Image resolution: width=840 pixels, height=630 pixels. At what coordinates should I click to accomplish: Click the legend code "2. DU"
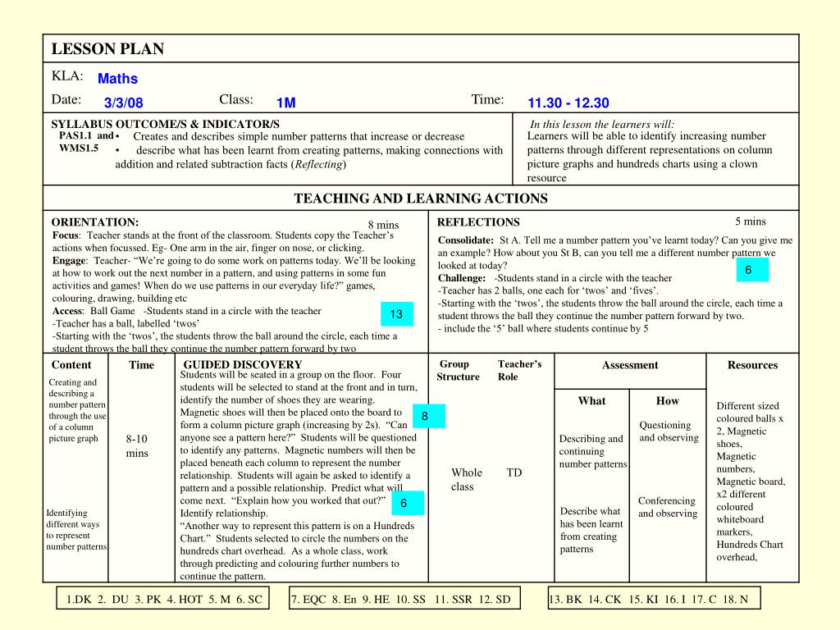point(113,600)
